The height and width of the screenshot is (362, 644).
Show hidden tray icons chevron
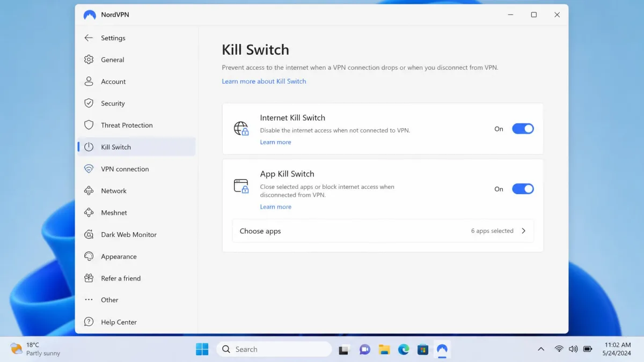(x=541, y=349)
